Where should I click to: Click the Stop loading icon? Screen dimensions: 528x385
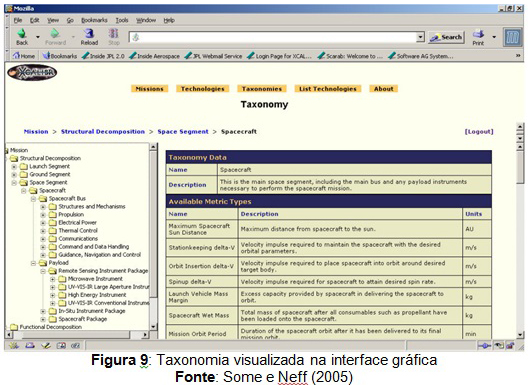(113, 34)
